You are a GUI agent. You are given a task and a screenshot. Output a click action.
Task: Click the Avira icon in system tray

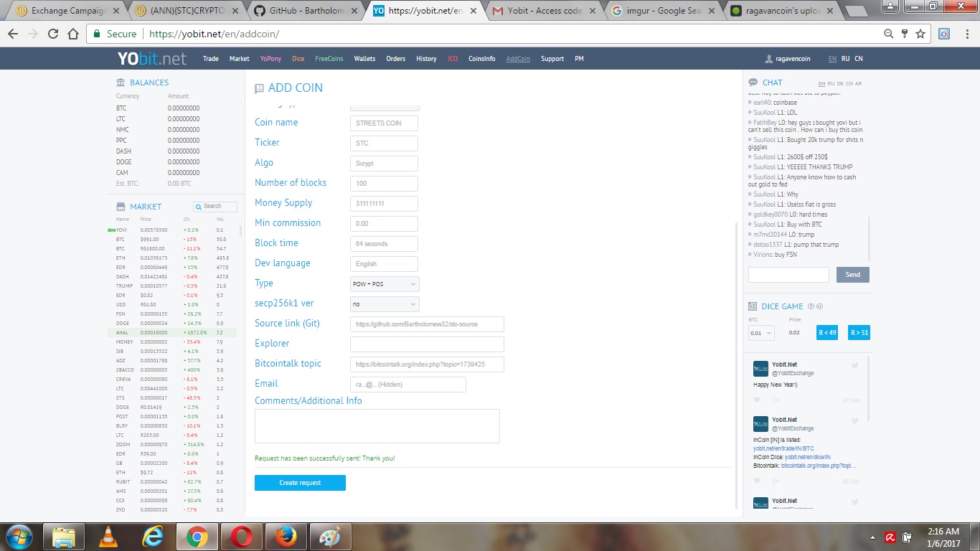coord(890,537)
